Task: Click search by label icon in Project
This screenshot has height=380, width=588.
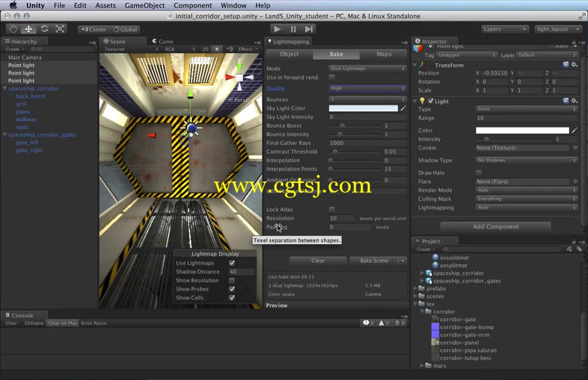Action: coord(579,249)
